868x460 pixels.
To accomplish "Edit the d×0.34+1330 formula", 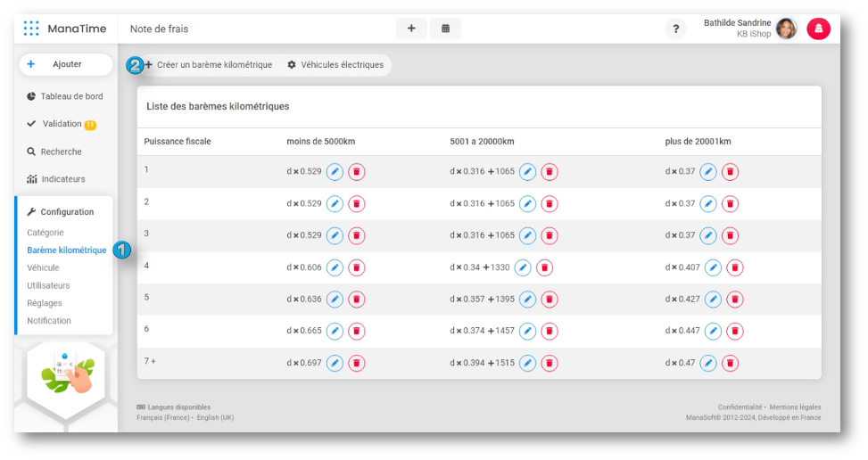I will (x=523, y=267).
